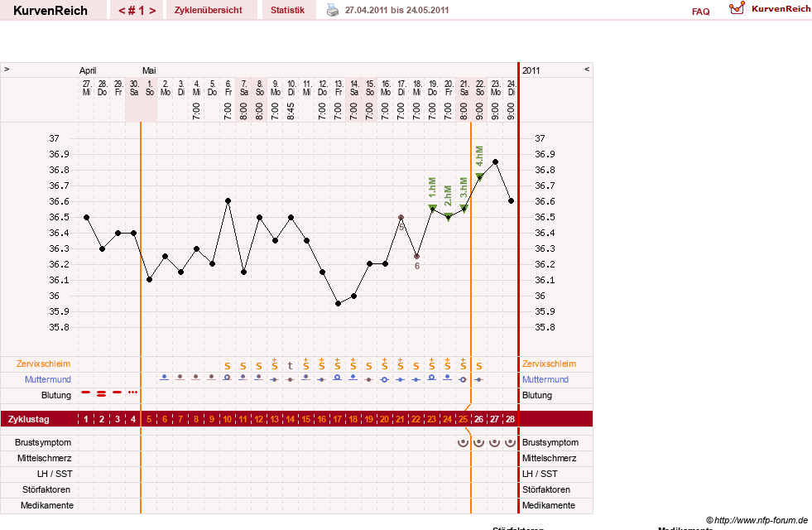This screenshot has width=812, height=530.
Task: Click Muttermund open circle on day 20
Action: [x=384, y=380]
